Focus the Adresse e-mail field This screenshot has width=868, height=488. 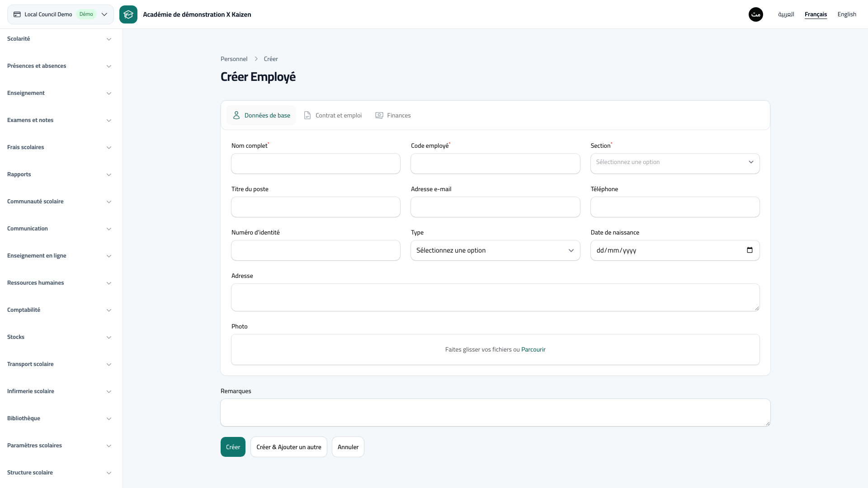tap(495, 207)
